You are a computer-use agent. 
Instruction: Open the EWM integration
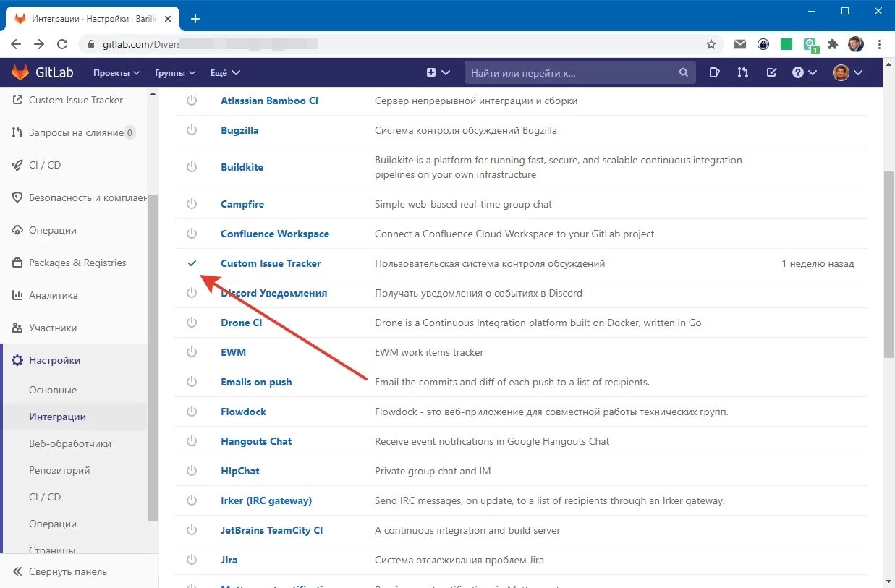point(233,352)
